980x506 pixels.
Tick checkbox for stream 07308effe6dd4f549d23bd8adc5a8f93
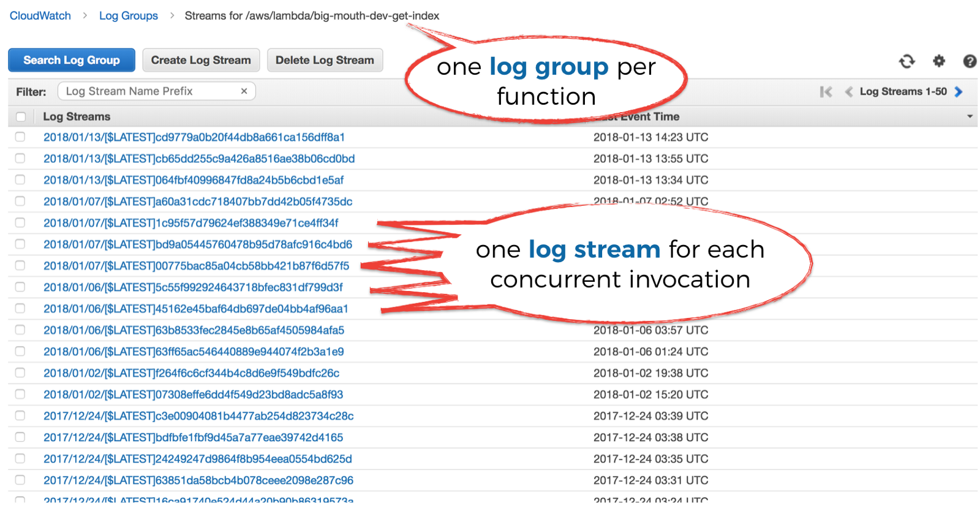click(x=20, y=395)
